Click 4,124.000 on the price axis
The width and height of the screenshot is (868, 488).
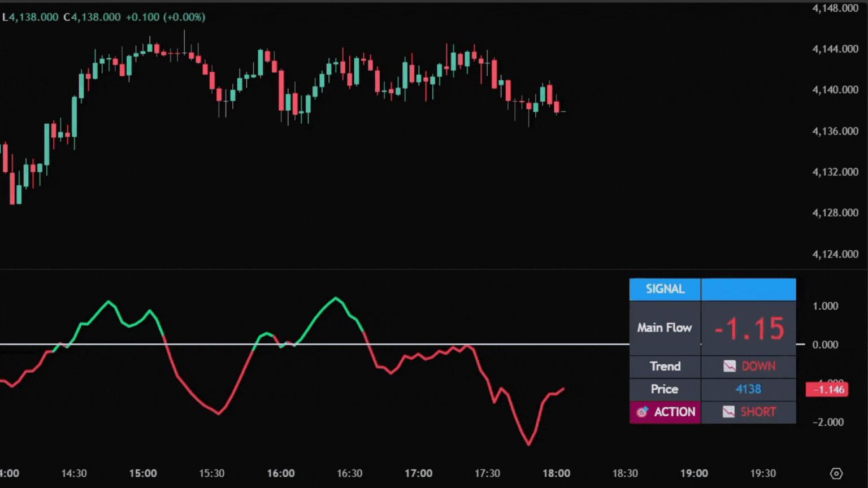[835, 254]
